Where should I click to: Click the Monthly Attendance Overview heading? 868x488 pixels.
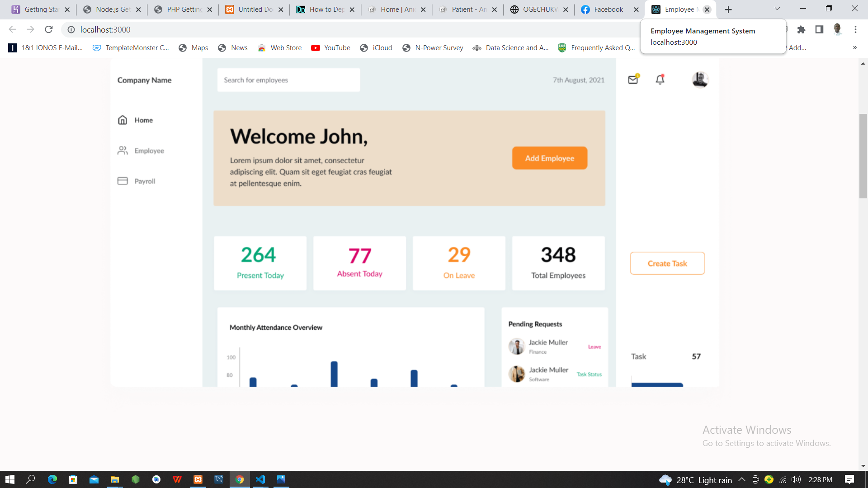point(276,328)
